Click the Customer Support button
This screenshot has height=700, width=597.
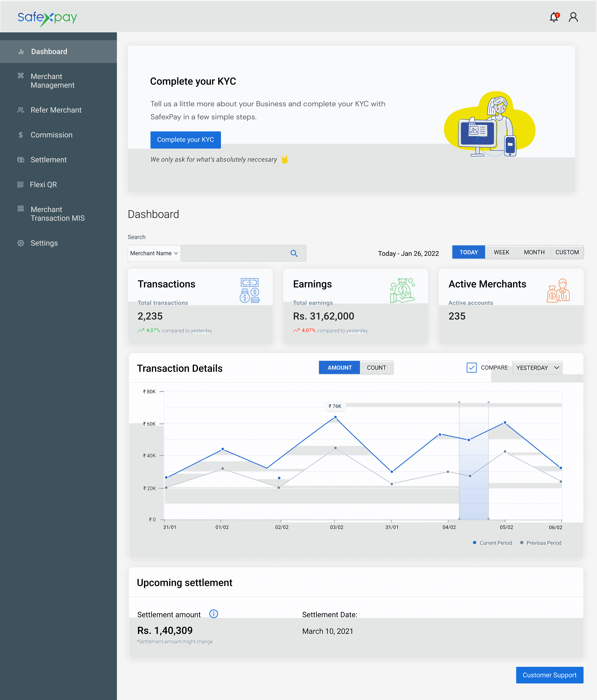pyautogui.click(x=549, y=675)
